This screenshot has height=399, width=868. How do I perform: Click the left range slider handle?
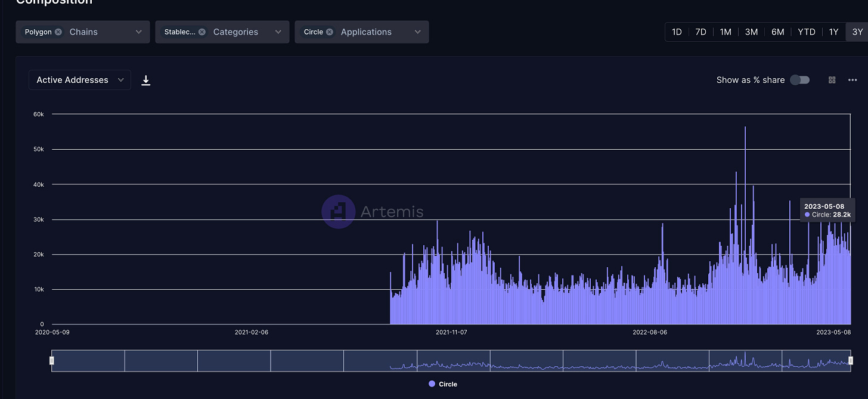coord(52,360)
